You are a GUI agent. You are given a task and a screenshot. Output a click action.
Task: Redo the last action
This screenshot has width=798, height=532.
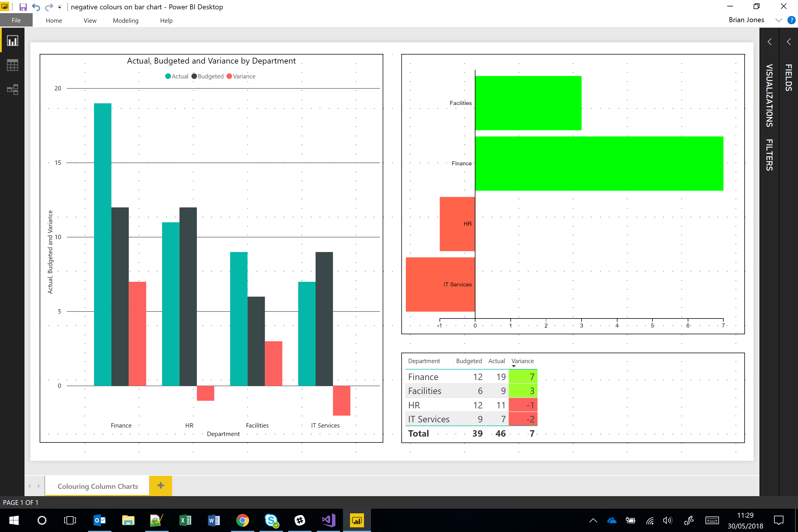pos(49,7)
